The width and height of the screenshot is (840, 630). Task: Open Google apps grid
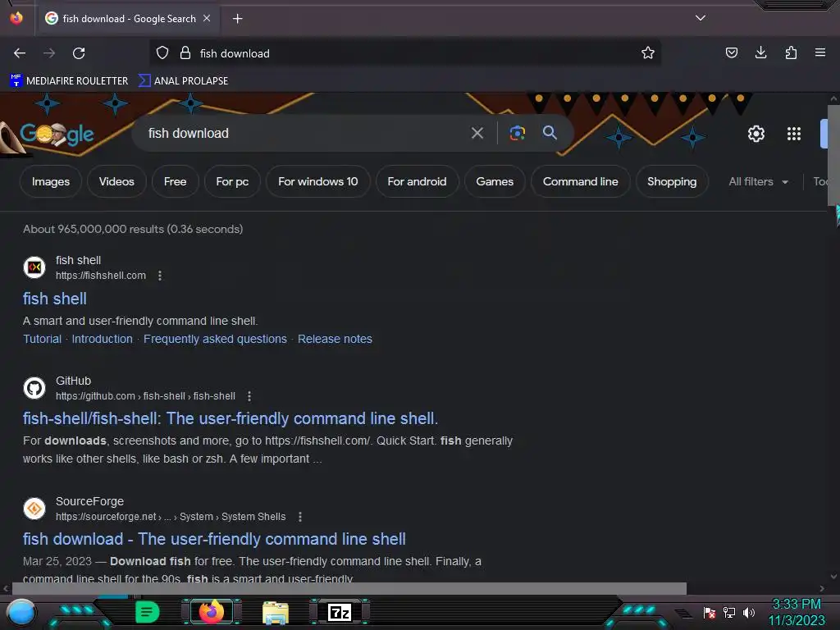pyautogui.click(x=794, y=134)
